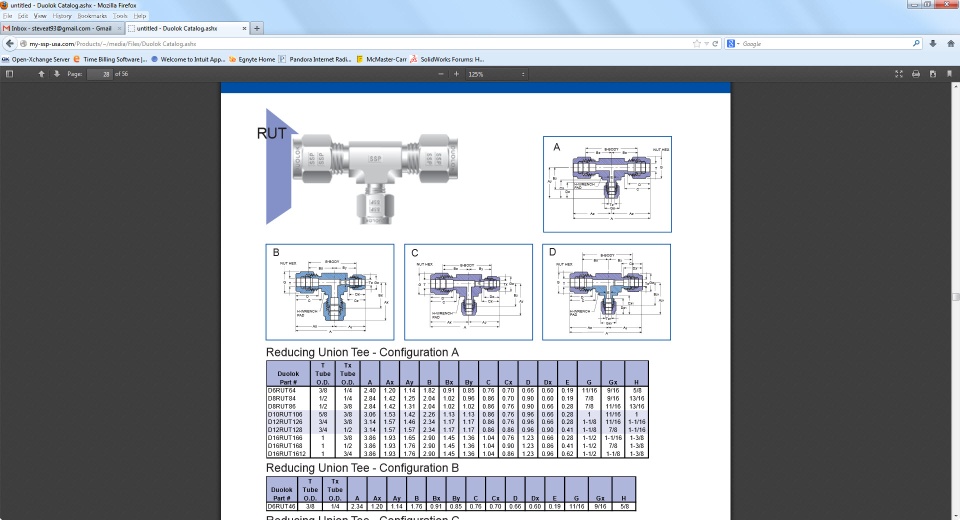Image resolution: width=960 pixels, height=520 pixels.
Task: Click part number D12RUT128 in table
Action: pyautogui.click(x=285, y=430)
